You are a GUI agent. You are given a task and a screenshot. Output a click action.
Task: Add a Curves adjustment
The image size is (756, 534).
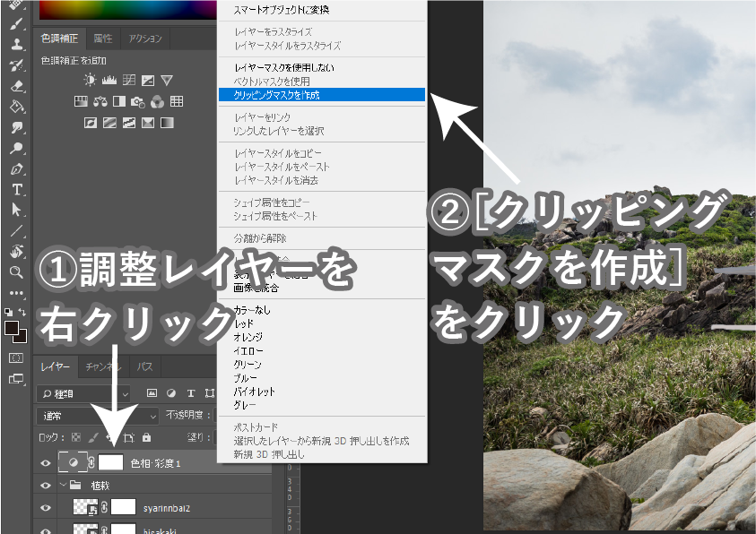click(x=129, y=80)
